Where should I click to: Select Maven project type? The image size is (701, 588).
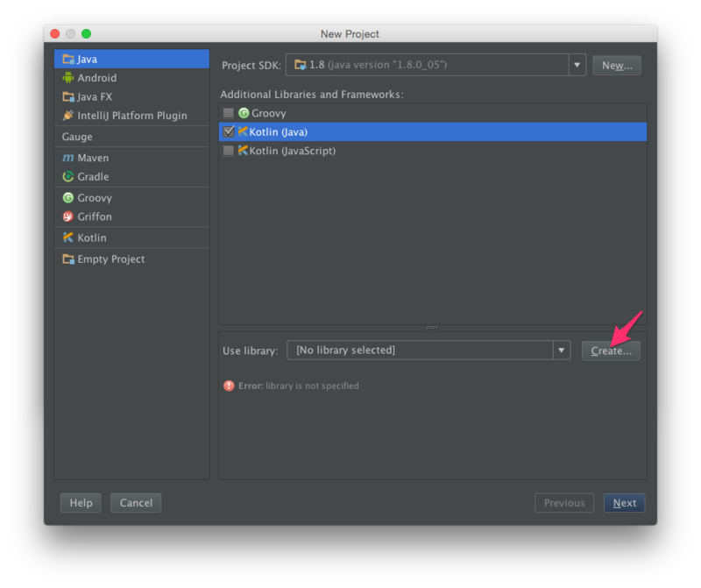[131, 158]
